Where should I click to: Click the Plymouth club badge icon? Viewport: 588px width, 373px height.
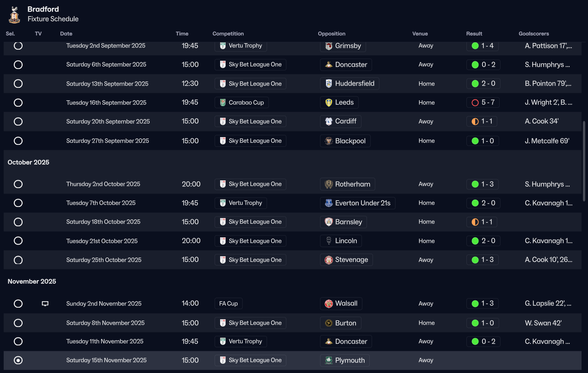329,361
